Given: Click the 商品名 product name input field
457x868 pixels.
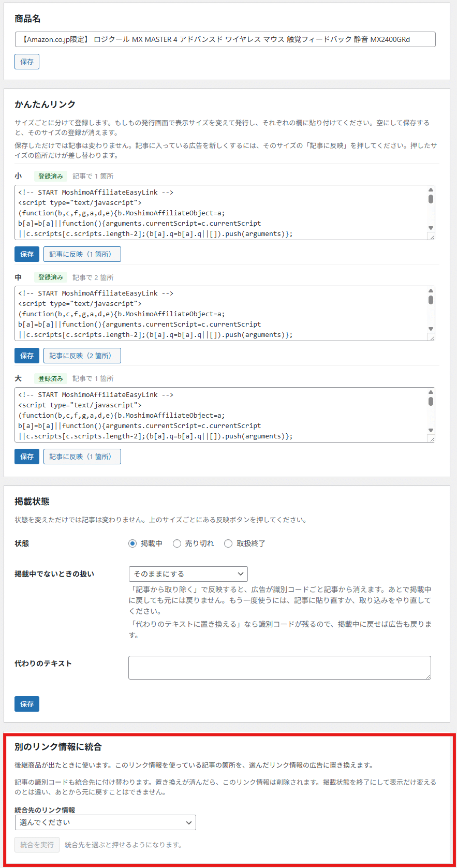Looking at the screenshot, I should click(225, 39).
